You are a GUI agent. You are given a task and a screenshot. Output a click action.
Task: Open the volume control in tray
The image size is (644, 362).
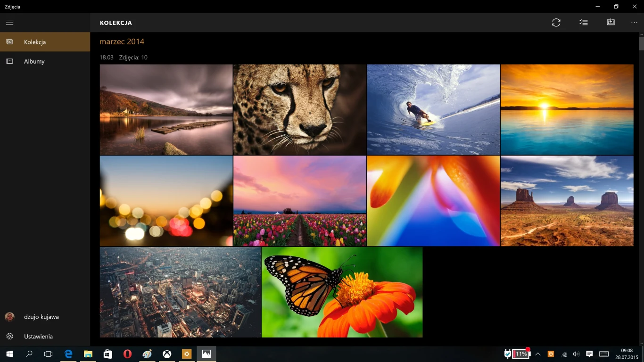[576, 354]
